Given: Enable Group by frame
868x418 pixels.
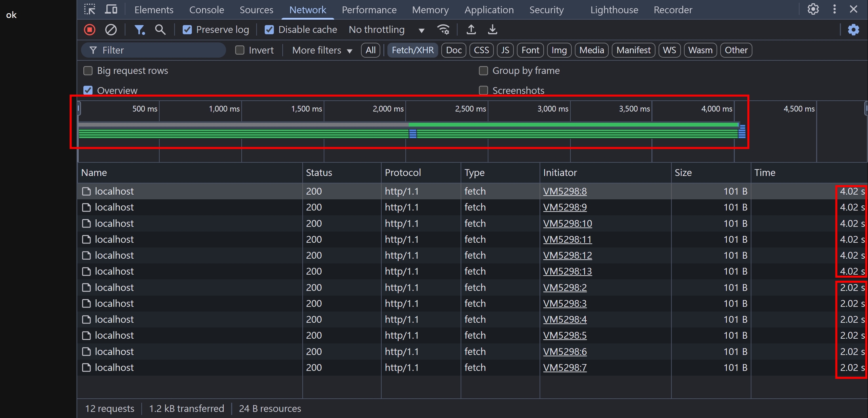Looking at the screenshot, I should [x=483, y=71].
